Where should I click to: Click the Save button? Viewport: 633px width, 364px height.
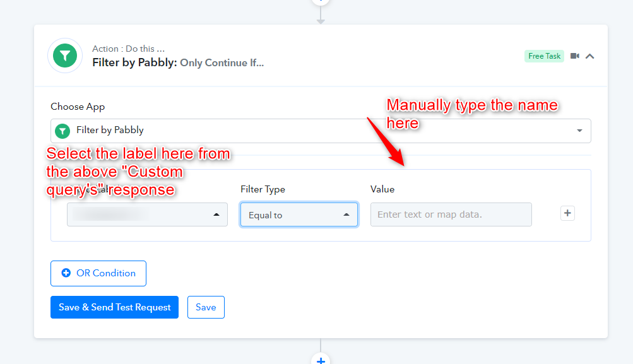(x=206, y=307)
